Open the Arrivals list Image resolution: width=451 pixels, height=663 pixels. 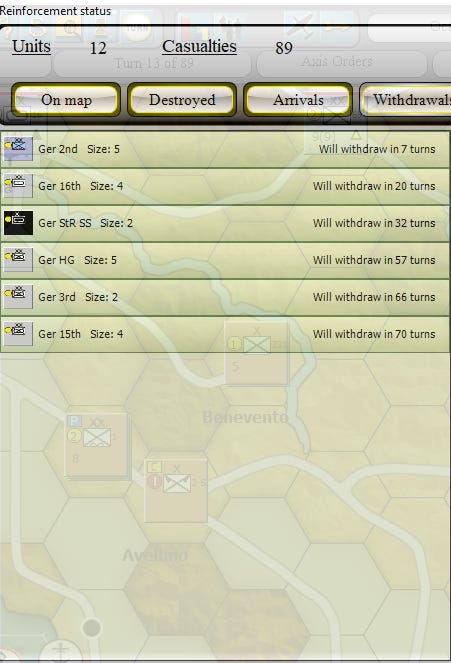point(298,100)
